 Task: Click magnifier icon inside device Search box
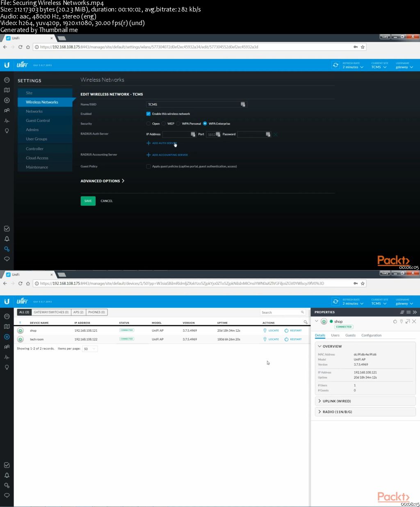(x=302, y=312)
